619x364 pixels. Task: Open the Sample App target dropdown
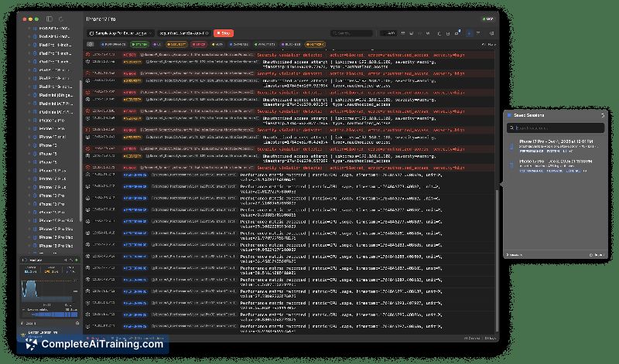point(120,33)
